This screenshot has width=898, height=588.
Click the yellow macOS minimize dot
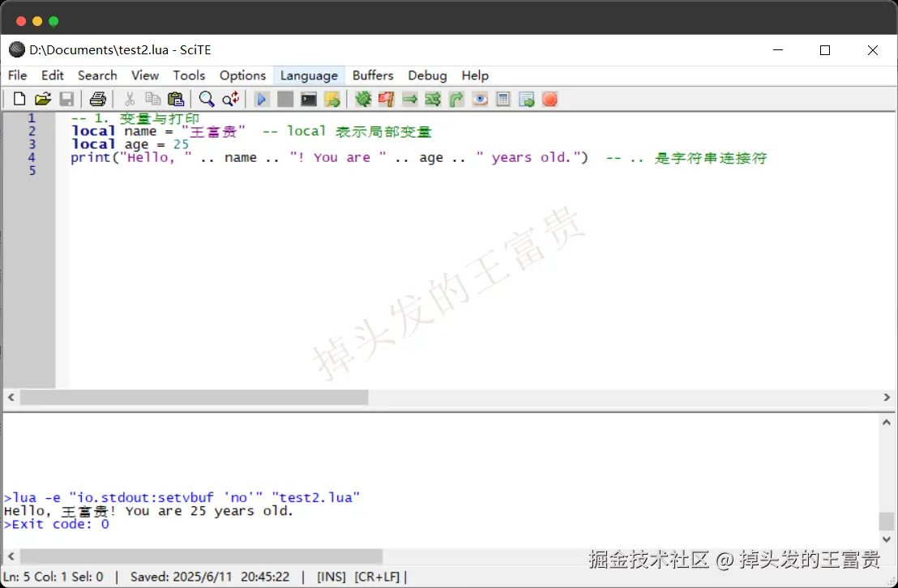(37, 21)
